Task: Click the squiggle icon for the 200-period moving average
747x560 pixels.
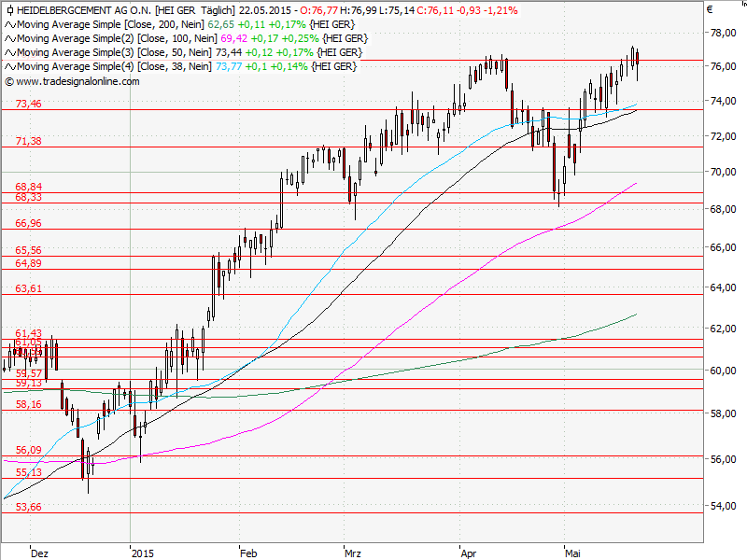Action: coord(8,25)
